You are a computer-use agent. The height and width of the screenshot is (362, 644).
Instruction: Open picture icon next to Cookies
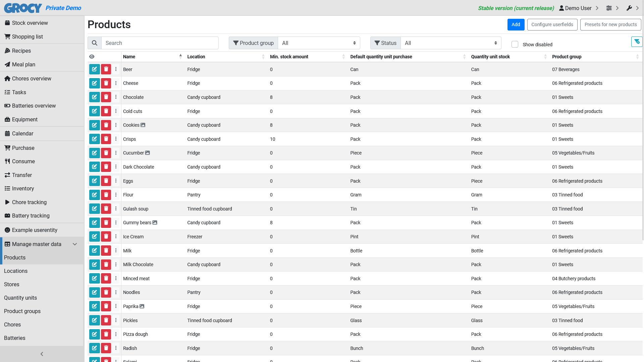pos(143,125)
